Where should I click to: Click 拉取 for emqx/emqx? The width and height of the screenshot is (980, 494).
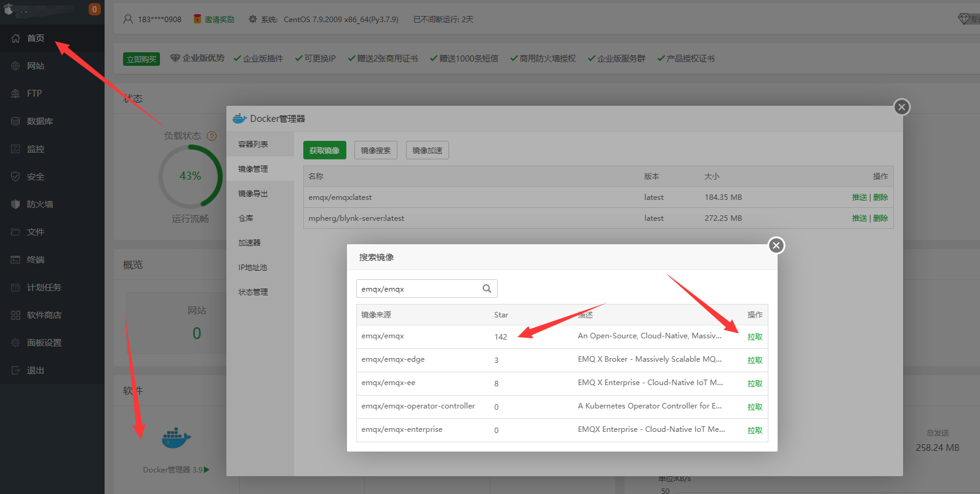(755, 337)
